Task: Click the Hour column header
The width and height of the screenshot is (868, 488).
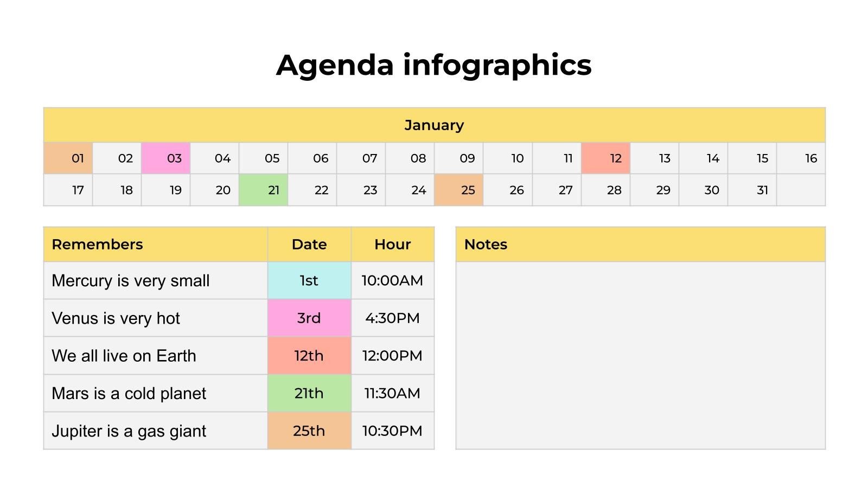Action: [393, 245]
